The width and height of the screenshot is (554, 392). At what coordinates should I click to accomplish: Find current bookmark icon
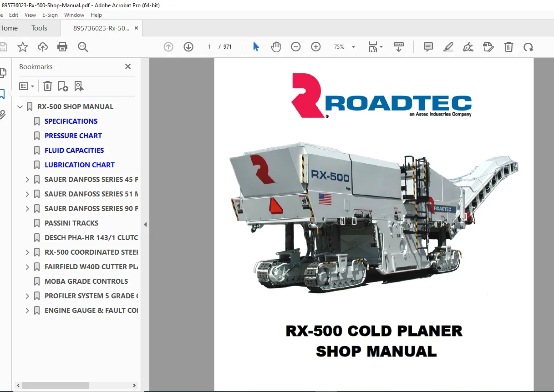(x=79, y=86)
